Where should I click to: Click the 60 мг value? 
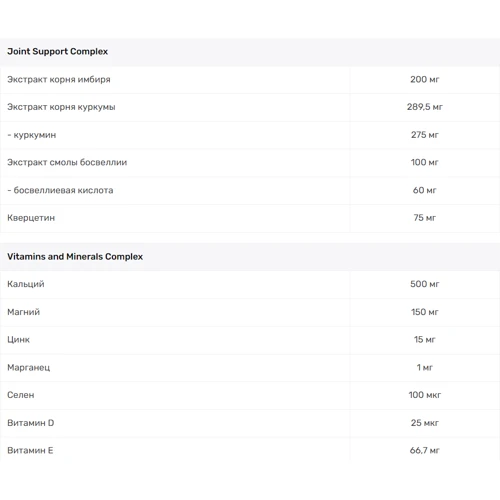point(424,190)
